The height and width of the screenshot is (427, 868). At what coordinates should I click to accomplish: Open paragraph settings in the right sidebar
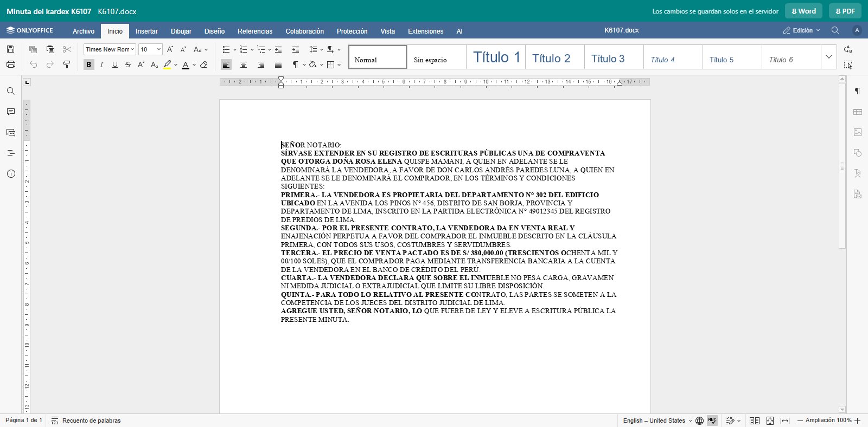pyautogui.click(x=858, y=91)
